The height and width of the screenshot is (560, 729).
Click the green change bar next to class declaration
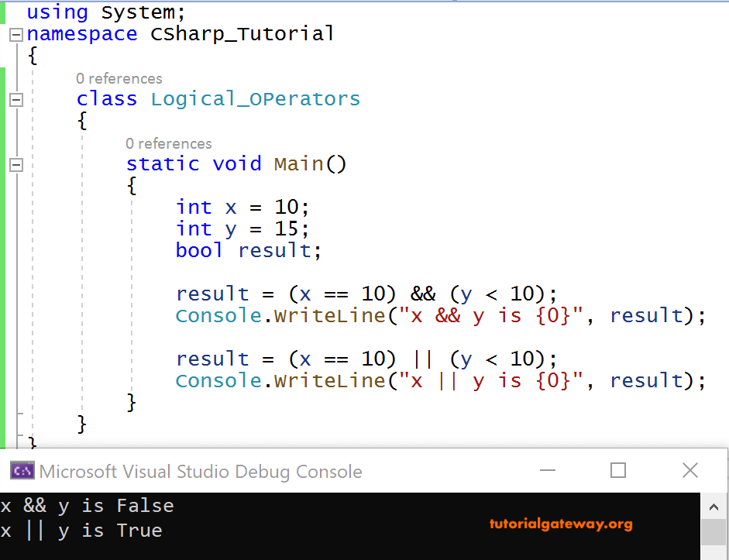coord(3,101)
